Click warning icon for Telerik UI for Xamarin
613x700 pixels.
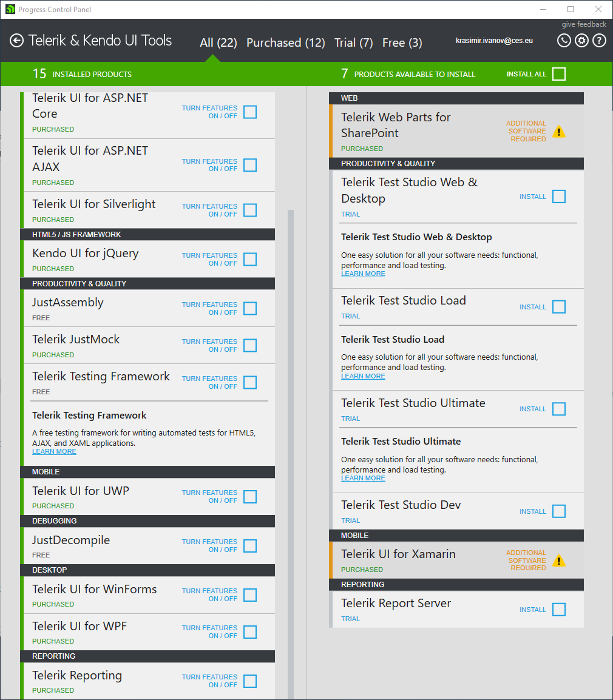point(559,561)
